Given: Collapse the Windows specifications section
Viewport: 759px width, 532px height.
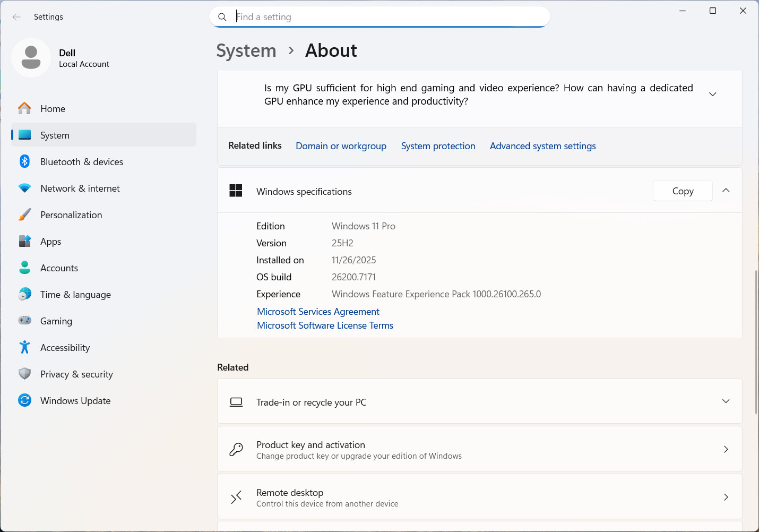Looking at the screenshot, I should pyautogui.click(x=726, y=191).
